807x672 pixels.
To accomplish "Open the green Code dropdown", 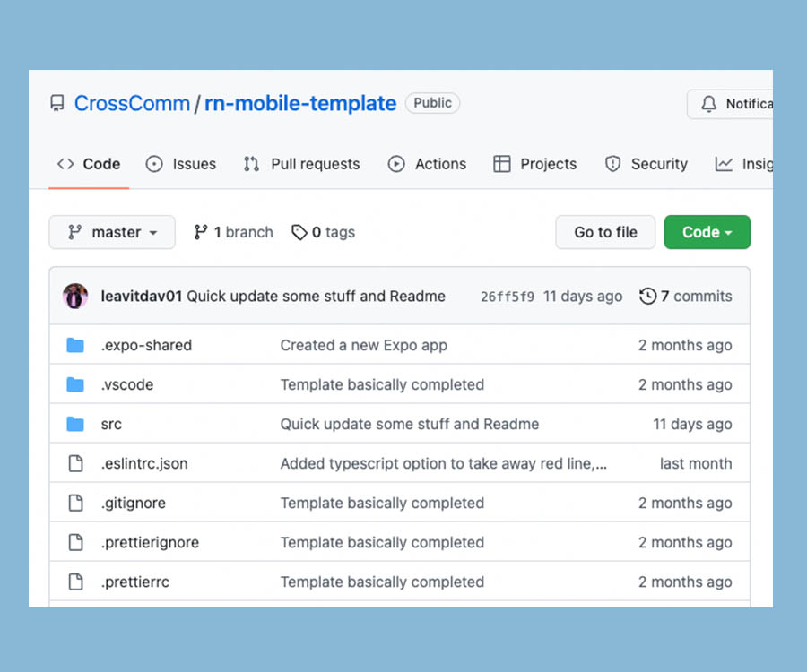I will pos(707,231).
